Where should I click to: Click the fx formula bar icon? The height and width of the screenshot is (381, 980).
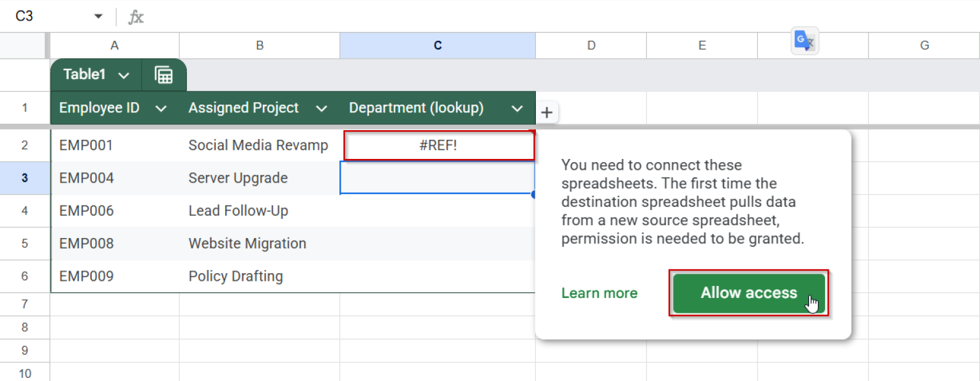(x=136, y=16)
